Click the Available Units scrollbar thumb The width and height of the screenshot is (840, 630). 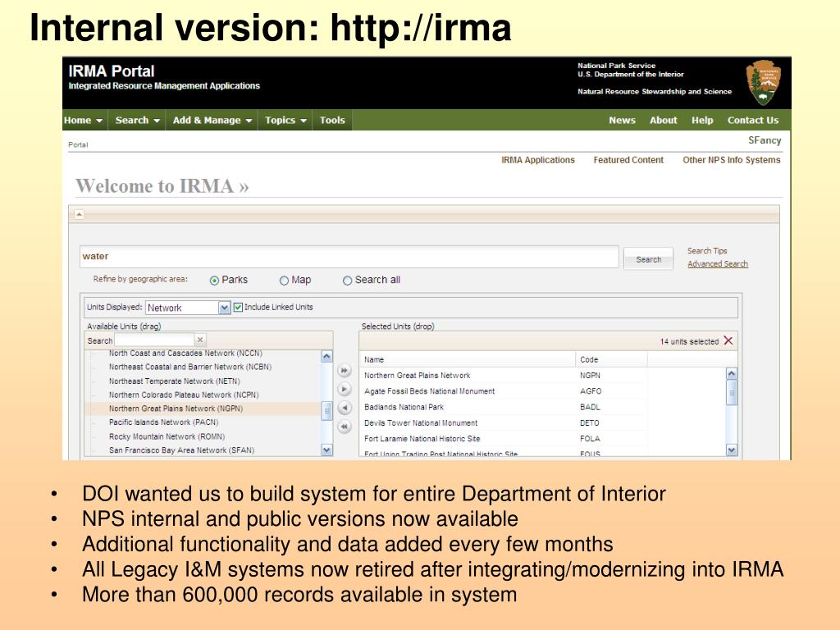(326, 411)
